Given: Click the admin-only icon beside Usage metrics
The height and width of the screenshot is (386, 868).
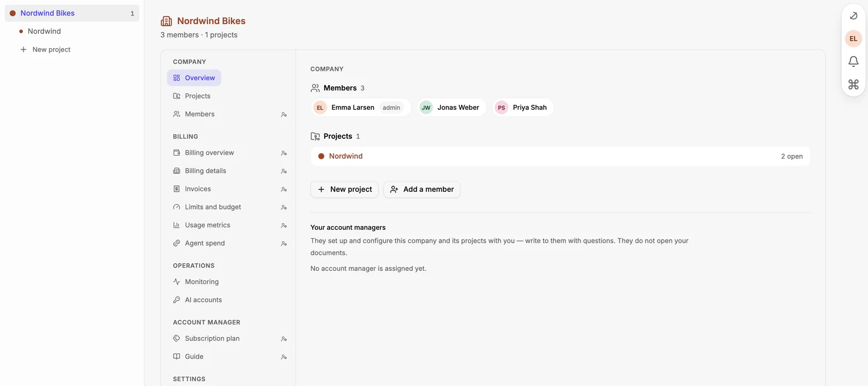Looking at the screenshot, I should tap(284, 226).
